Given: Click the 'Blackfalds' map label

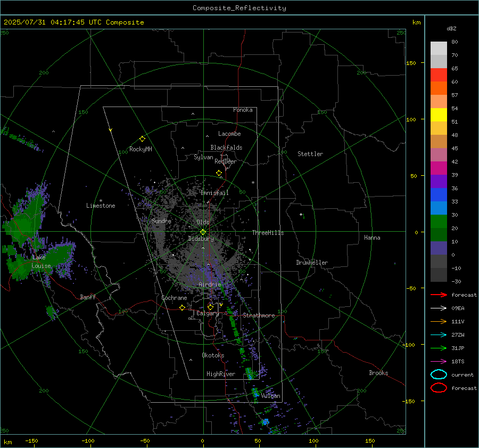Looking at the screenshot, I should (x=226, y=148).
